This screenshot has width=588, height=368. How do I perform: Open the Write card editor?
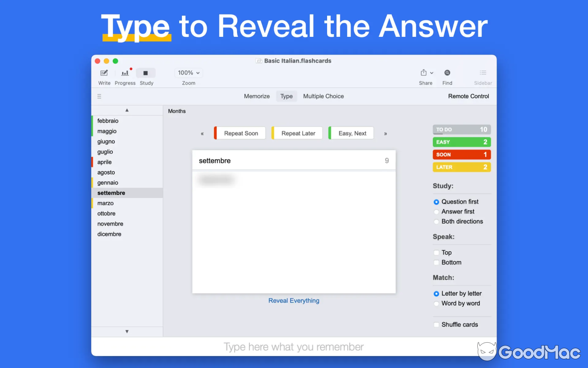tap(104, 76)
